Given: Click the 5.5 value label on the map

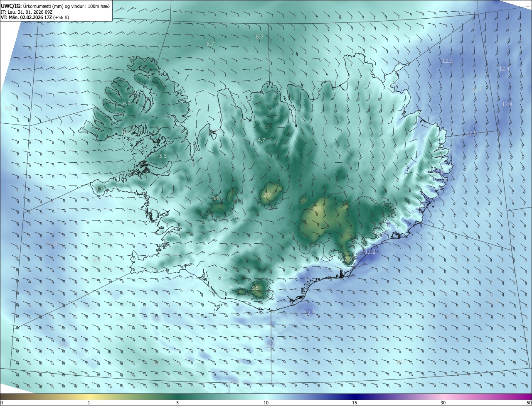Looking at the screenshot, I should 163,156.
